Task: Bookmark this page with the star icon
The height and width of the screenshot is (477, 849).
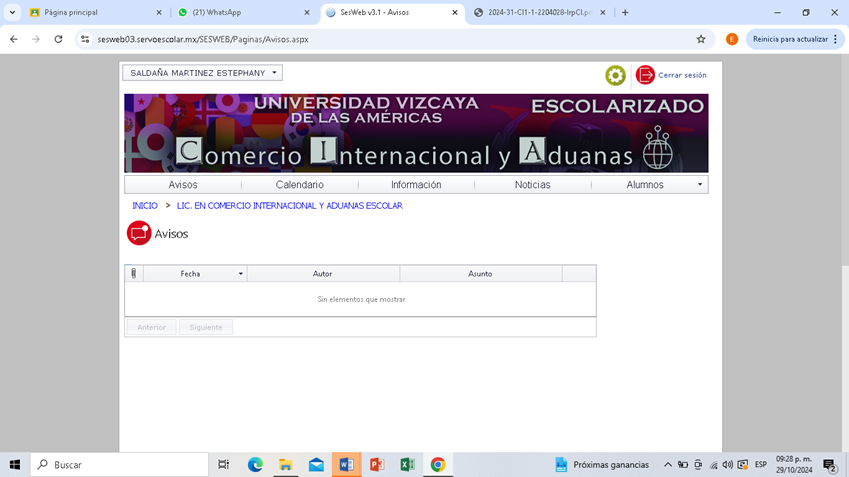Action: [701, 39]
